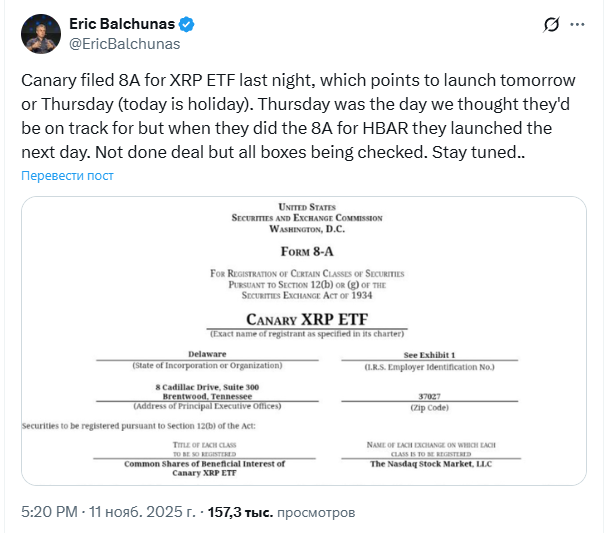Screen dimensions: 604x533
Task: Click the 5:20 PM post time
Action: click(49, 512)
